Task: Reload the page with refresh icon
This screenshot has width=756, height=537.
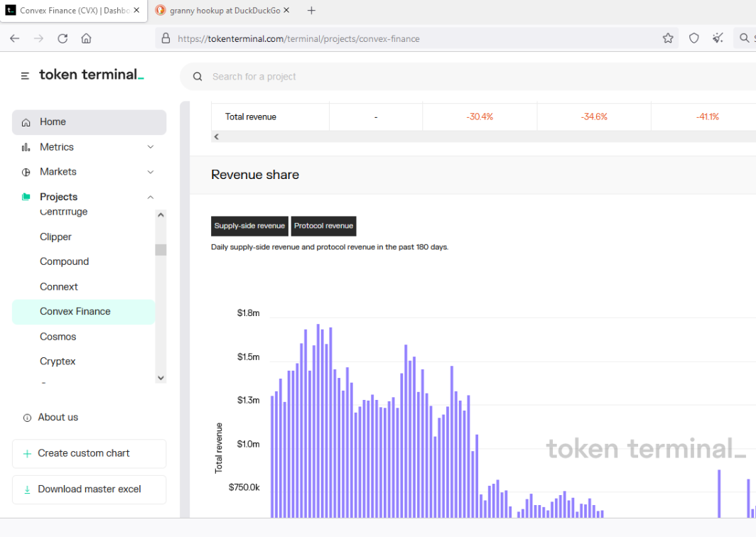Action: (63, 38)
